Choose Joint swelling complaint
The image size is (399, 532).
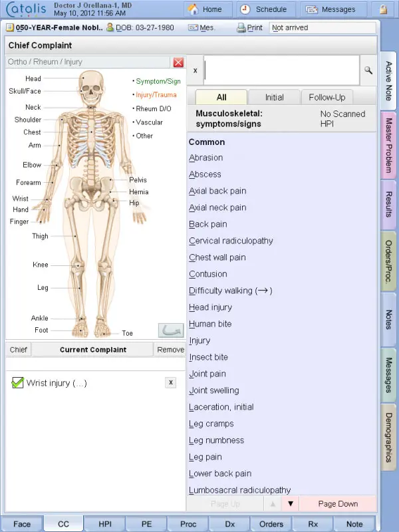tap(213, 390)
